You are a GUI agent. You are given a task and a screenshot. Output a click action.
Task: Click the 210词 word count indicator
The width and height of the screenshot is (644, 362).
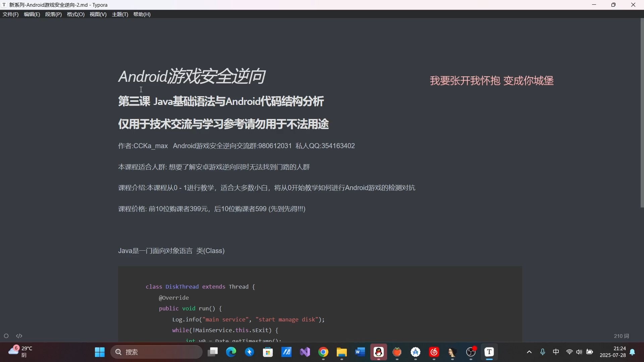point(622,336)
